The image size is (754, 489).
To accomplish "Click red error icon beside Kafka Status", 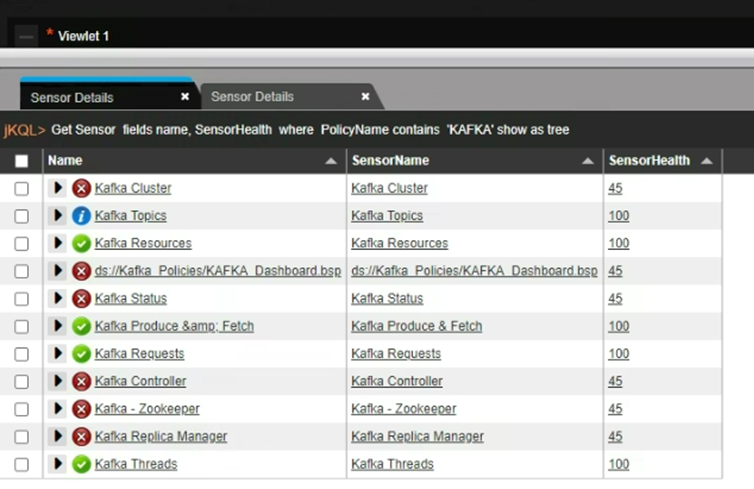I will click(81, 299).
